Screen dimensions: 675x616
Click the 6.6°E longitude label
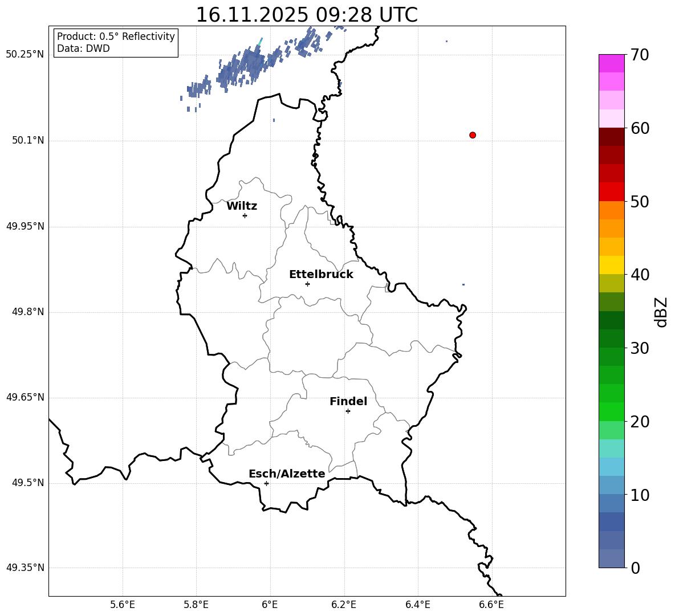coord(491,605)
